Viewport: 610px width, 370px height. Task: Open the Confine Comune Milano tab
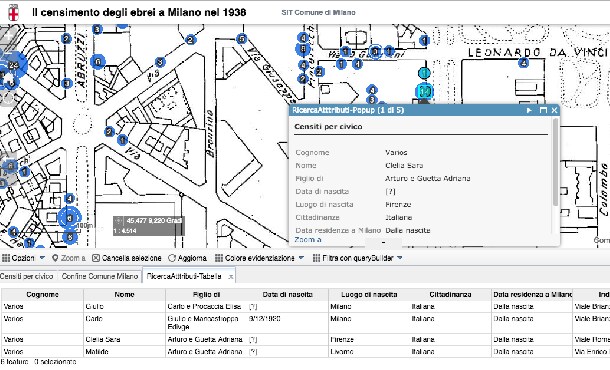coord(100,276)
